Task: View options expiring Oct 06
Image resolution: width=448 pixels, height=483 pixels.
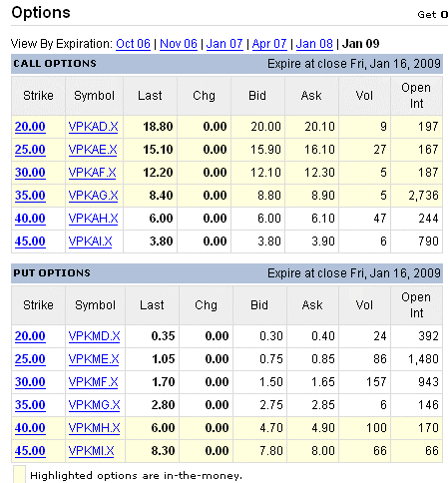Action: (x=133, y=44)
